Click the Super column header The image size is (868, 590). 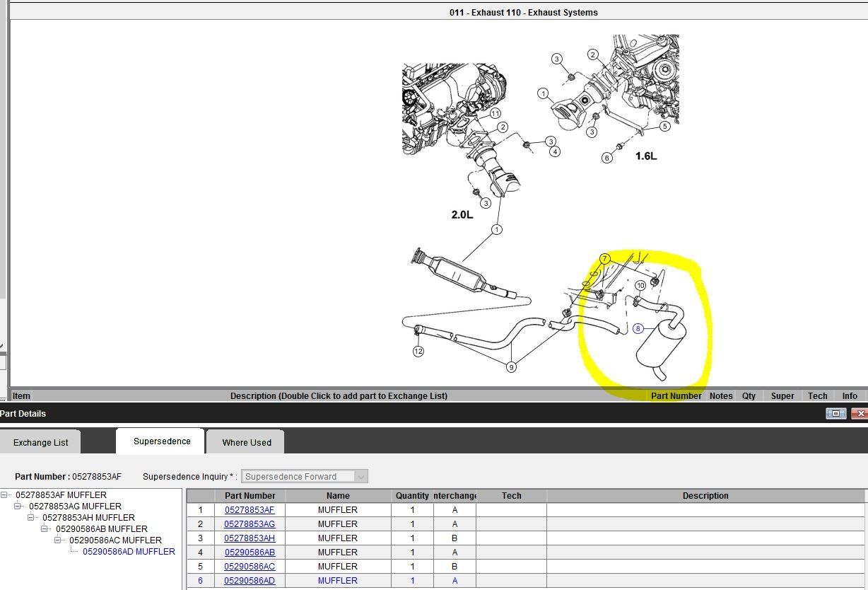point(782,396)
